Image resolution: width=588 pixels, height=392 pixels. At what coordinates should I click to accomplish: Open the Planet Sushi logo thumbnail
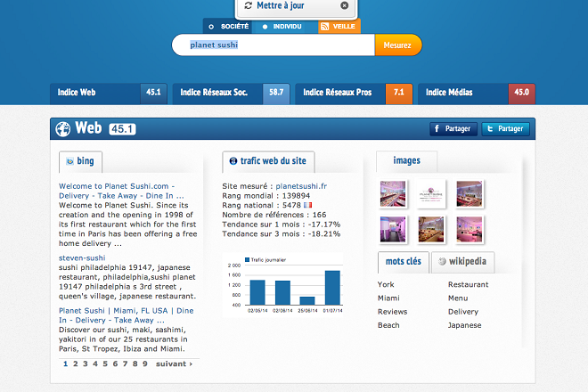tap(431, 193)
